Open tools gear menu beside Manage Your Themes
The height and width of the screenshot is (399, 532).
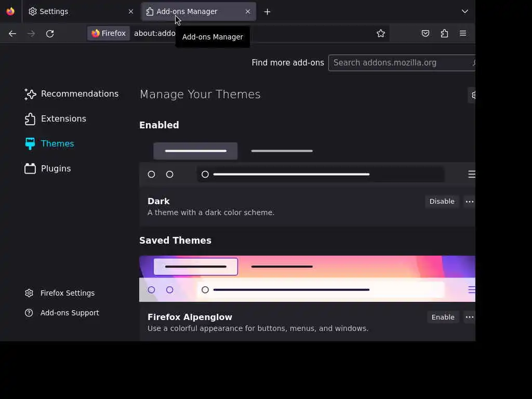click(472, 95)
